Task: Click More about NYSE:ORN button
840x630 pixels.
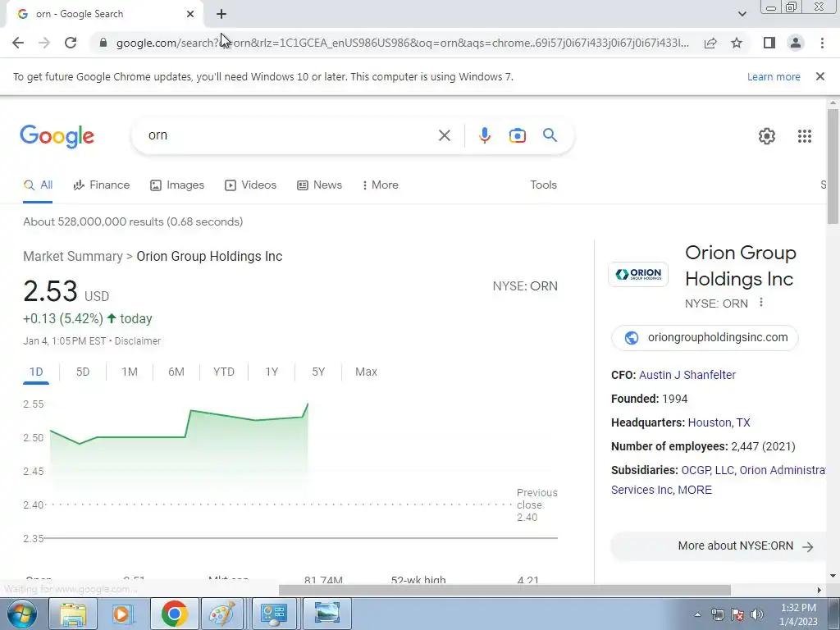Action: click(718, 546)
